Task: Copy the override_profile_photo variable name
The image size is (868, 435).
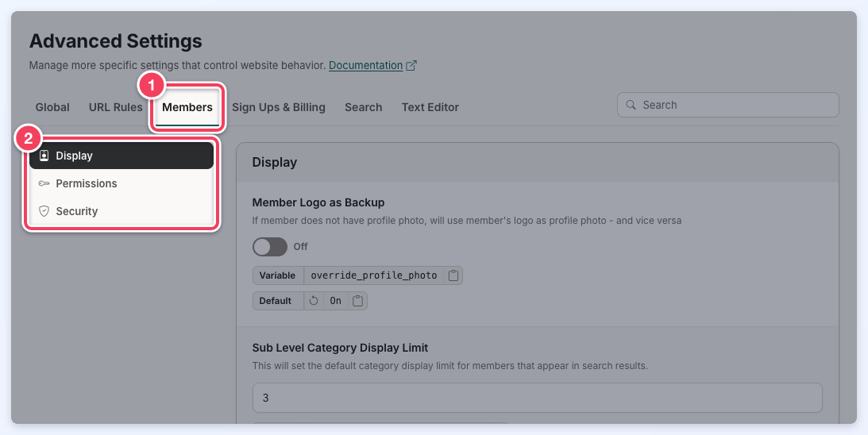Action: click(453, 275)
